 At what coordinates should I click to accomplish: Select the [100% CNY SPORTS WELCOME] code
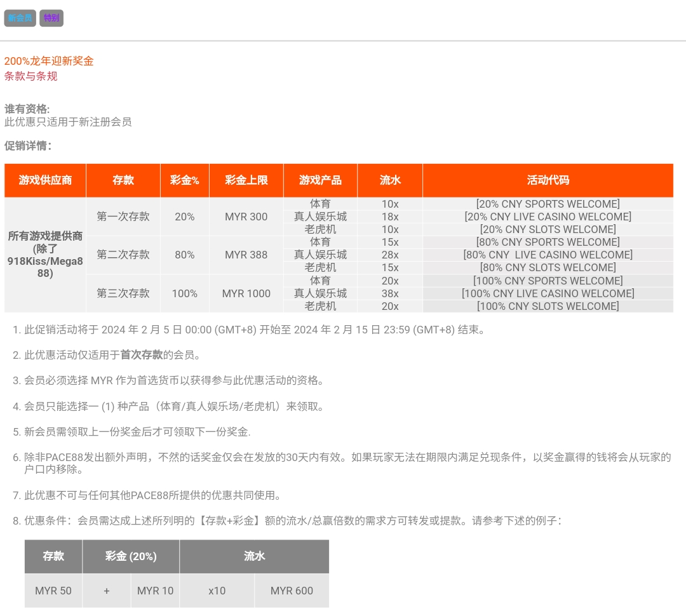(548, 281)
